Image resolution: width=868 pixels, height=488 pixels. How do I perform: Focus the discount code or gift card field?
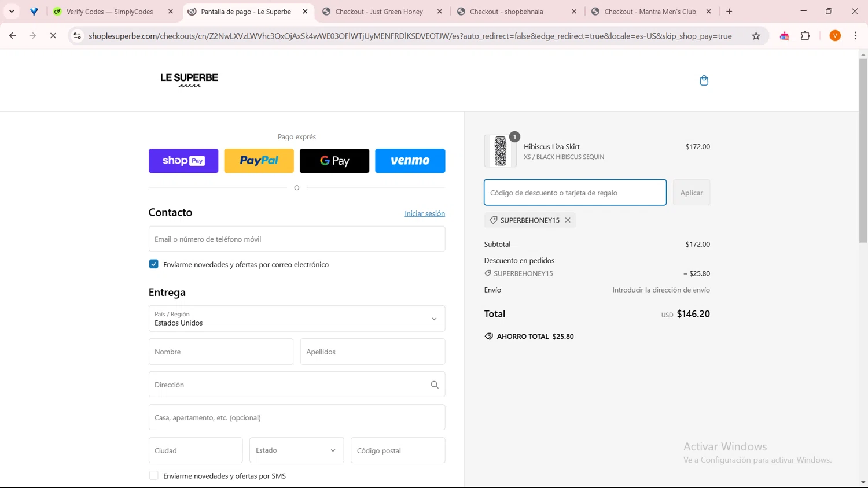tap(575, 193)
